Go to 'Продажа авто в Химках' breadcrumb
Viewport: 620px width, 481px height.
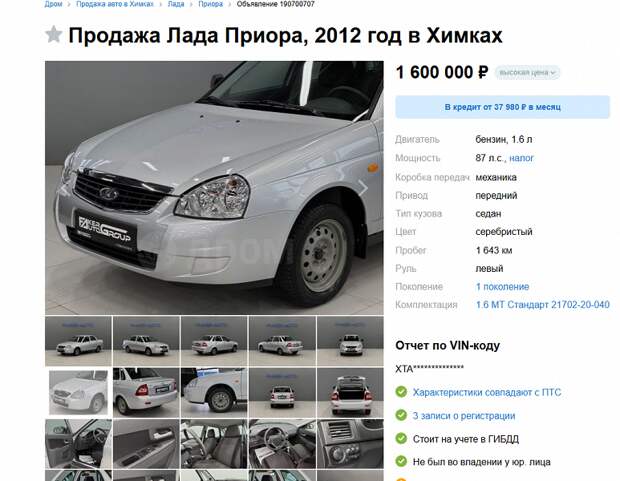[115, 4]
